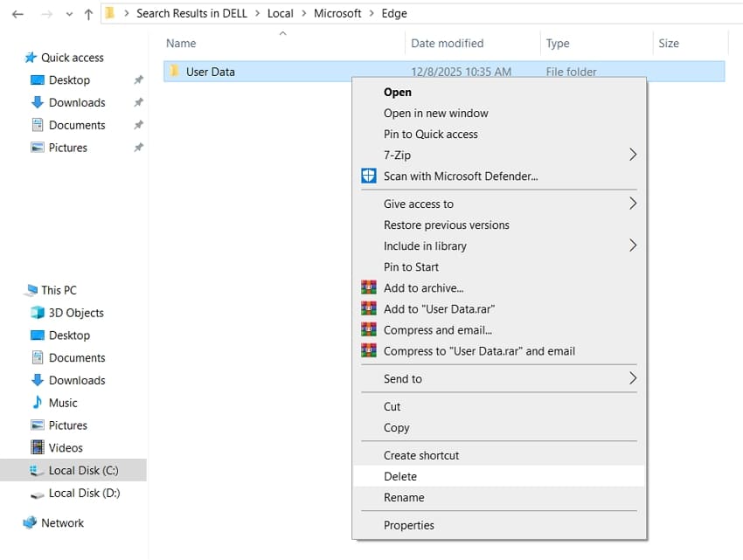This screenshot has height=560, width=743.
Task: Unpin Pictures from Quick access
Action: point(137,148)
